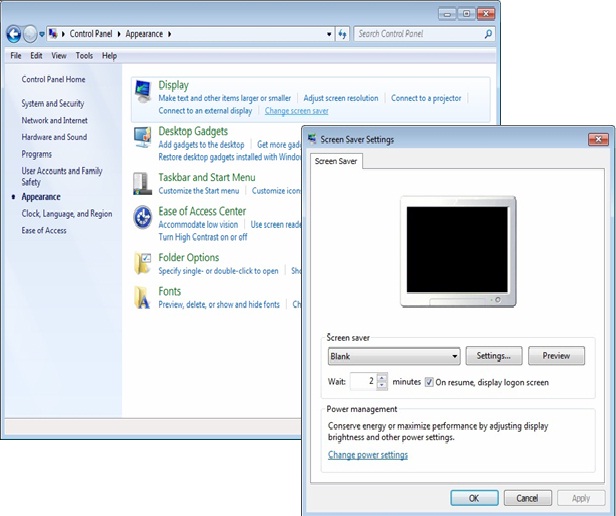Image resolution: width=616 pixels, height=516 pixels.
Task: Click the Screen Saver Settings title icon
Action: click(x=312, y=139)
